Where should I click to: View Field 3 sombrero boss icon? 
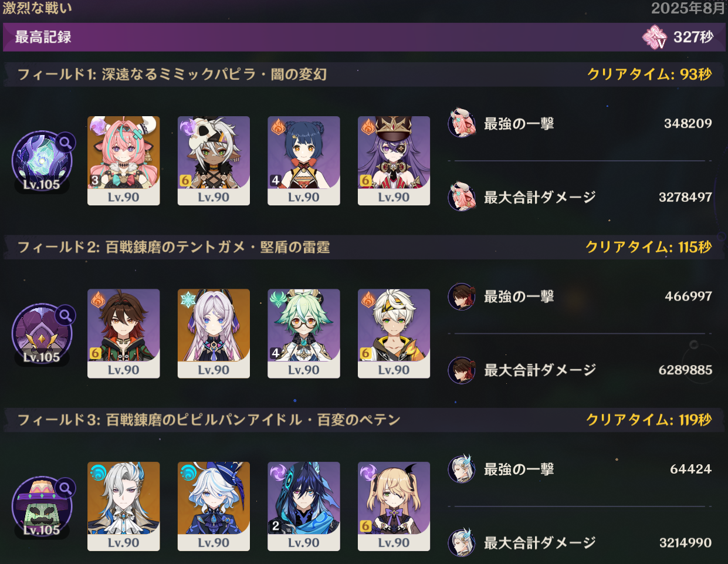42,506
